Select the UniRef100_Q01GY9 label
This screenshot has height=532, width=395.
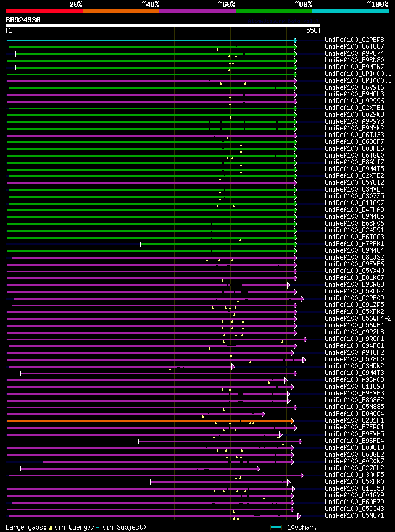(354, 495)
